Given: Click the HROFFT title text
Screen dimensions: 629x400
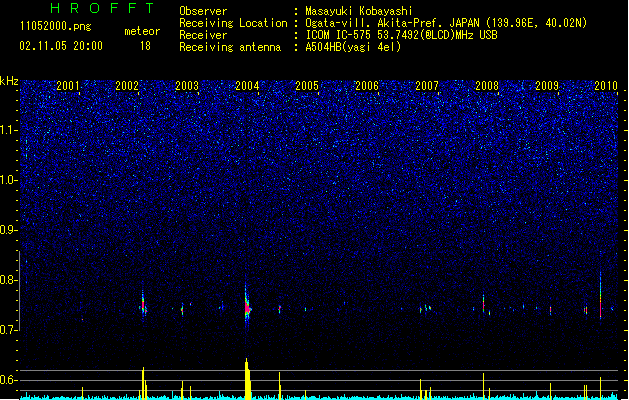Looking at the screenshot, I should pyautogui.click(x=102, y=8).
